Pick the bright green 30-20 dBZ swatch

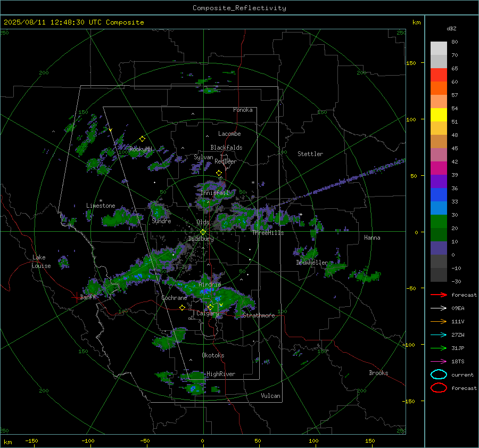(439, 222)
